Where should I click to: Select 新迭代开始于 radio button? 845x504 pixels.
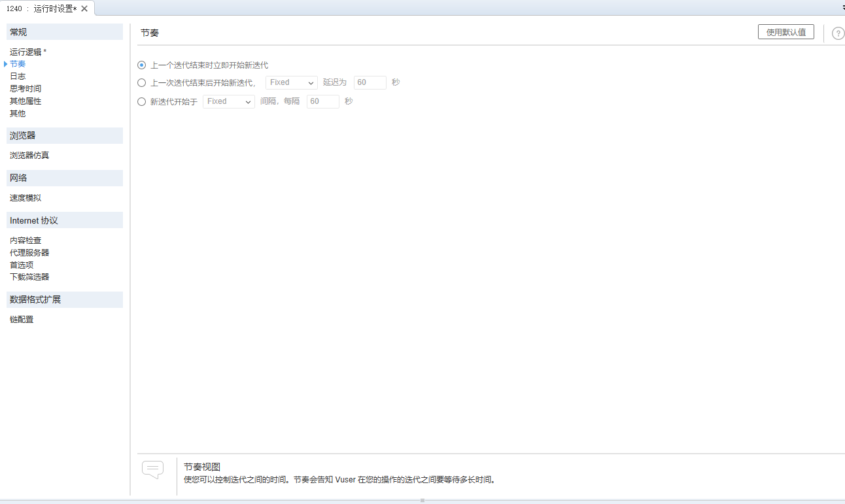(141, 101)
